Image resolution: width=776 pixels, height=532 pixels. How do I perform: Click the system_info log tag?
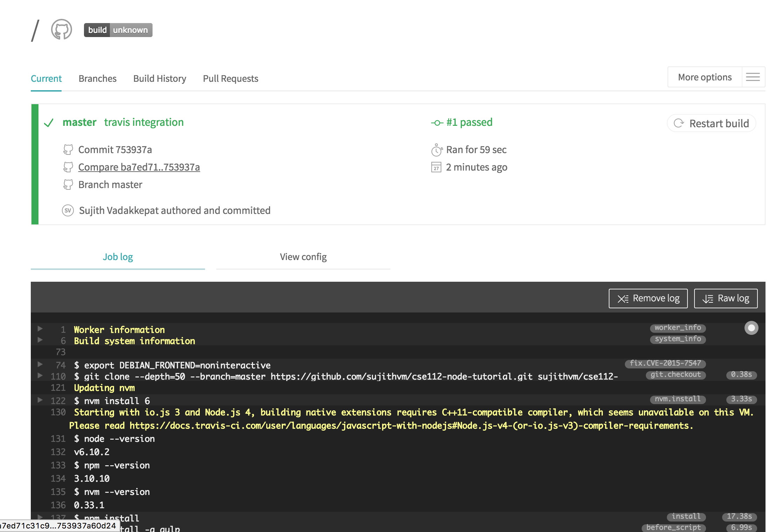click(678, 339)
